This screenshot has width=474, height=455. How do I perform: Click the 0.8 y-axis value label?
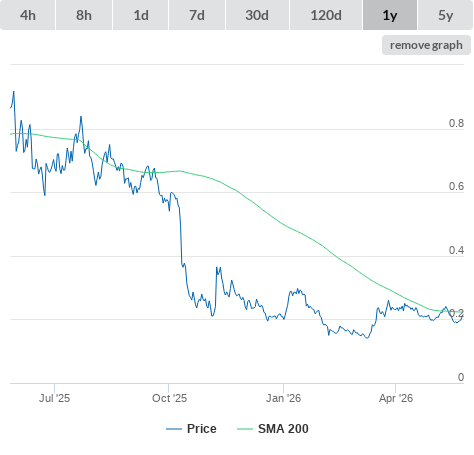pyautogui.click(x=456, y=123)
